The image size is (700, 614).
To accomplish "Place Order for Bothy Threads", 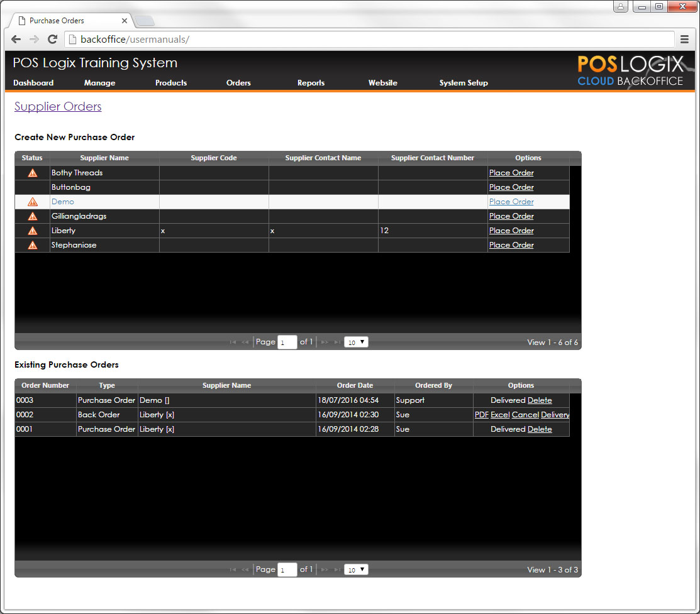I will click(x=511, y=173).
